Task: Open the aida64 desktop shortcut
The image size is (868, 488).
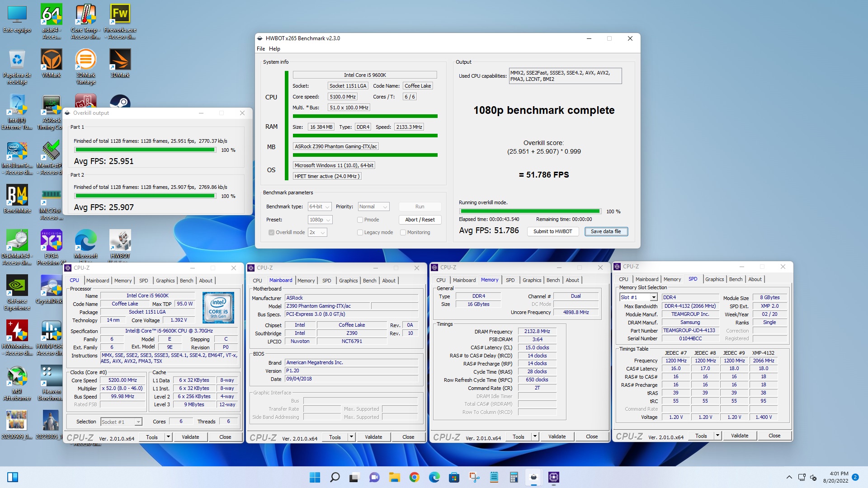Action: point(51,21)
